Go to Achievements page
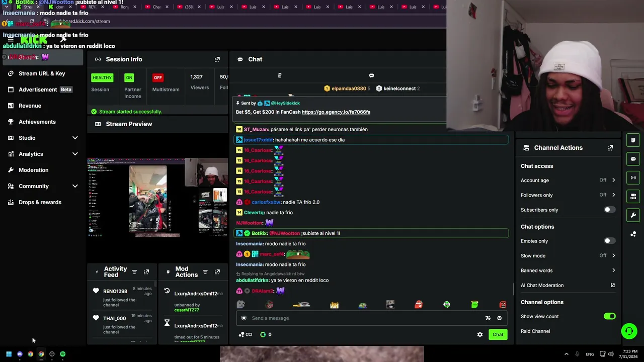Viewport: 644px width, 362px height. pyautogui.click(x=43, y=122)
